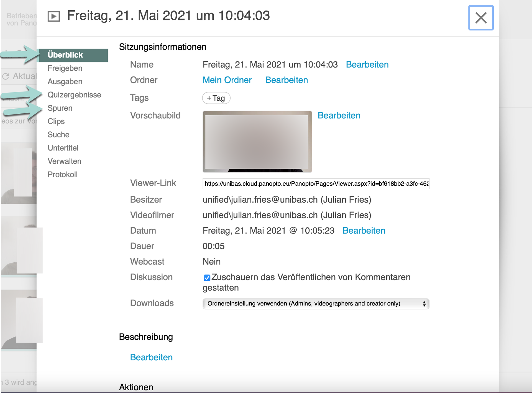Select the Spuren sidebar item
Screen dimensions: 532x393
[60, 108]
